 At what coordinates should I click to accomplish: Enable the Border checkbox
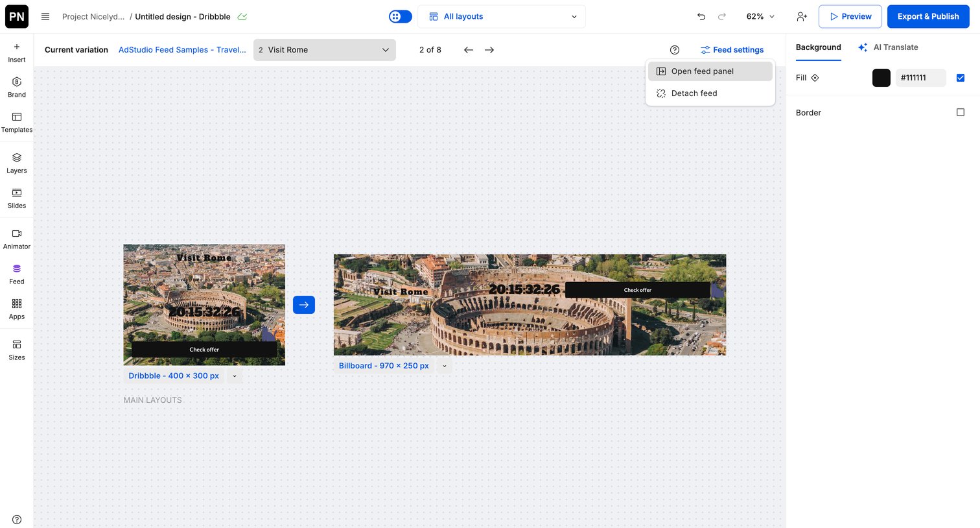(961, 112)
